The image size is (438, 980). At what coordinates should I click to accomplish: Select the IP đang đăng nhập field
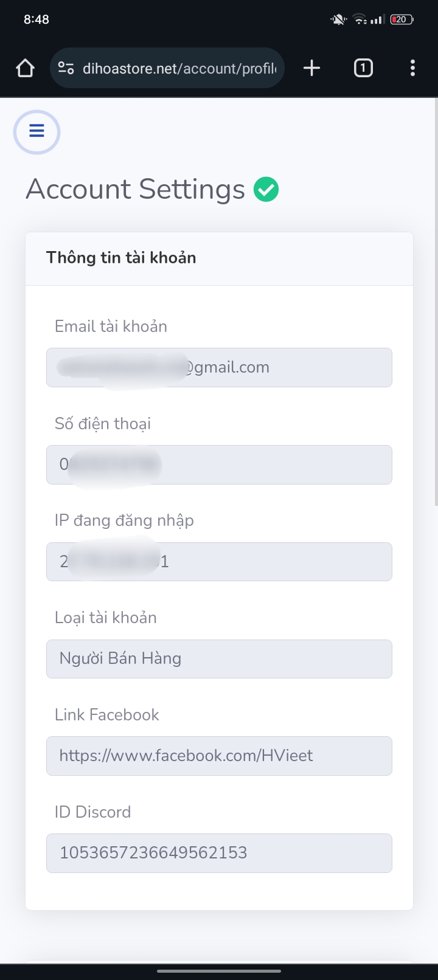click(x=219, y=562)
